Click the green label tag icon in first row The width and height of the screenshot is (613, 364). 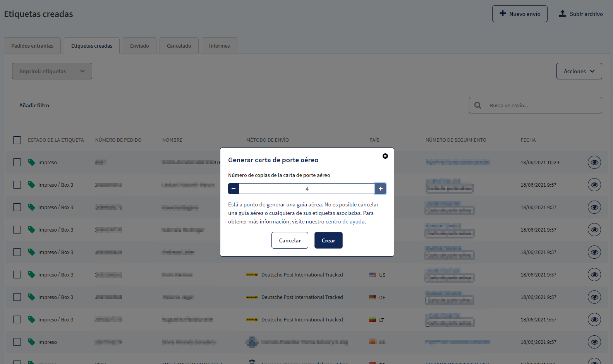31,162
